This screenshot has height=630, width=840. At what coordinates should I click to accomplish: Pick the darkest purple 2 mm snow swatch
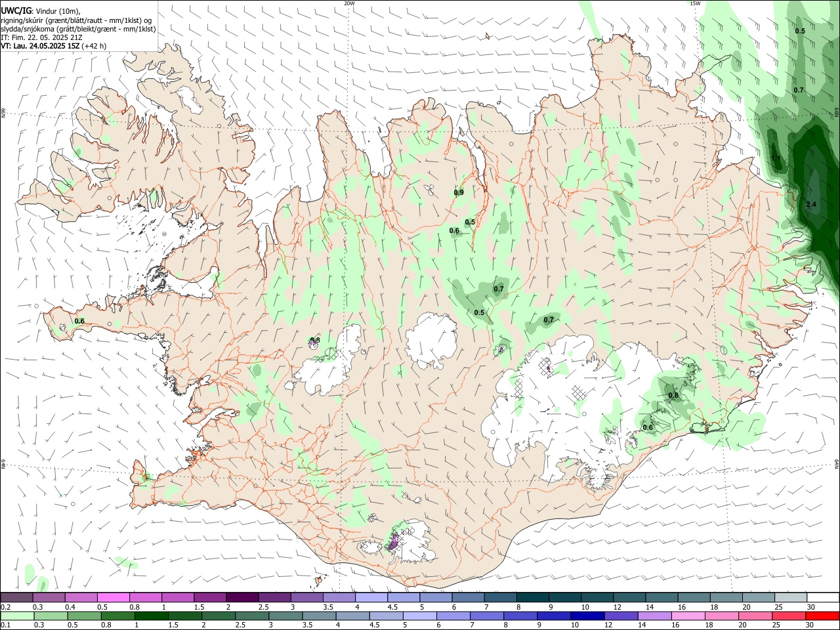[242, 597]
